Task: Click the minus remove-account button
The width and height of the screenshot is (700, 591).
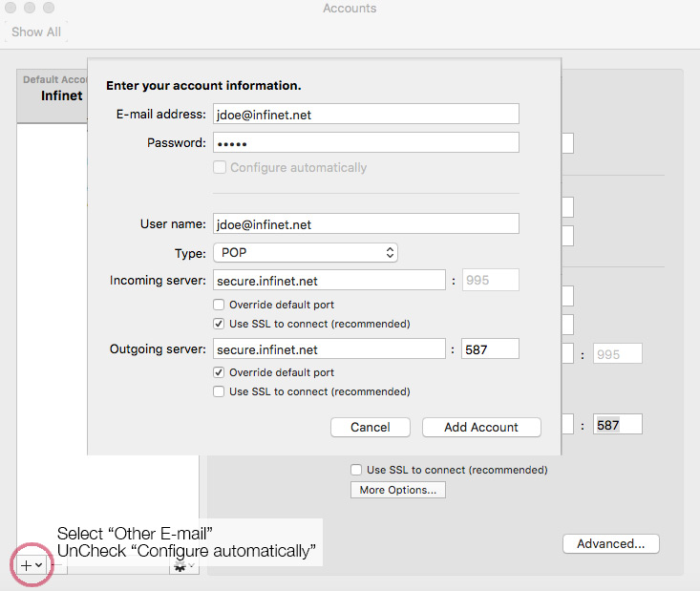Action: coord(56,565)
